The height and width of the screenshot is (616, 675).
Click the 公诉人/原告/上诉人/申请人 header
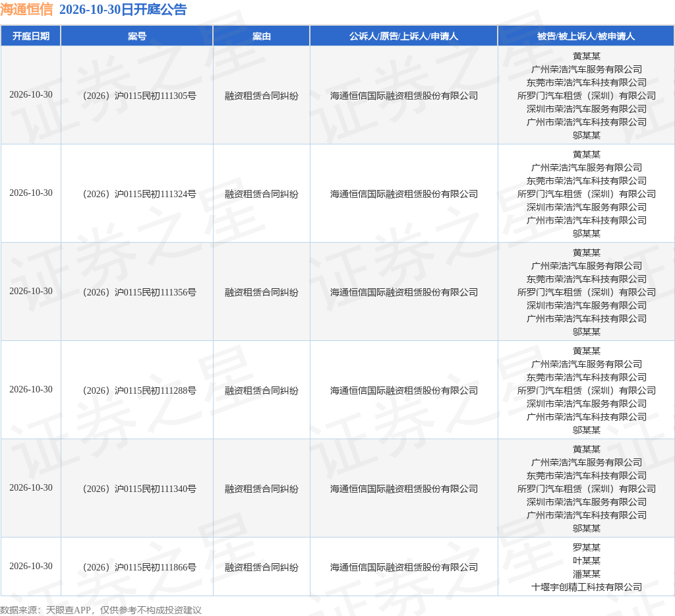coord(404,36)
